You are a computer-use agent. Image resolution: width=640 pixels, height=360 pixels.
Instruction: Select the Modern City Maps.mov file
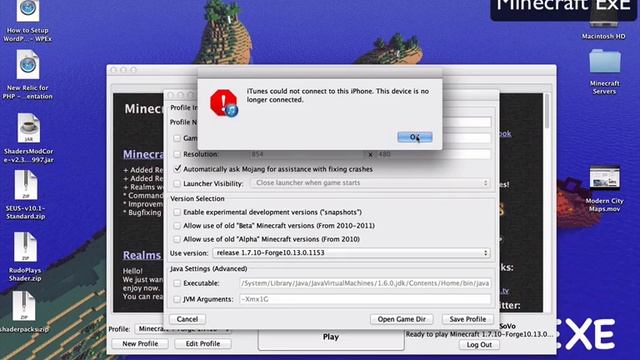pos(604,178)
